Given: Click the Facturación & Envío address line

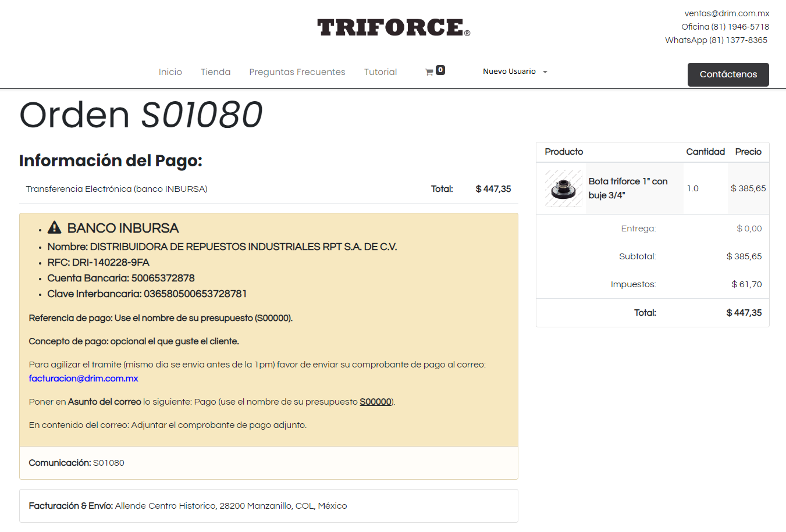Looking at the screenshot, I should [188, 506].
